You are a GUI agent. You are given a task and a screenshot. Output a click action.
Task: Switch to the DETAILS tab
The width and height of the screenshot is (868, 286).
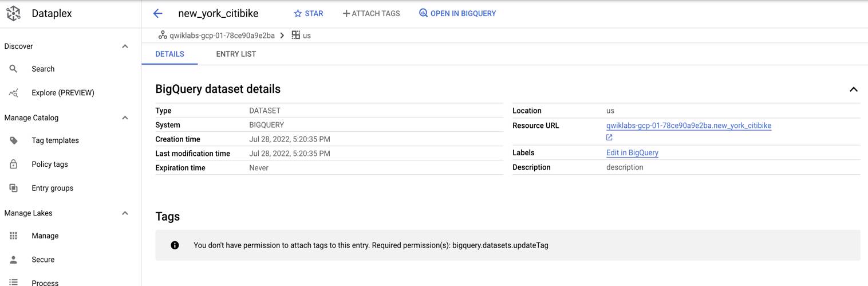pos(169,54)
